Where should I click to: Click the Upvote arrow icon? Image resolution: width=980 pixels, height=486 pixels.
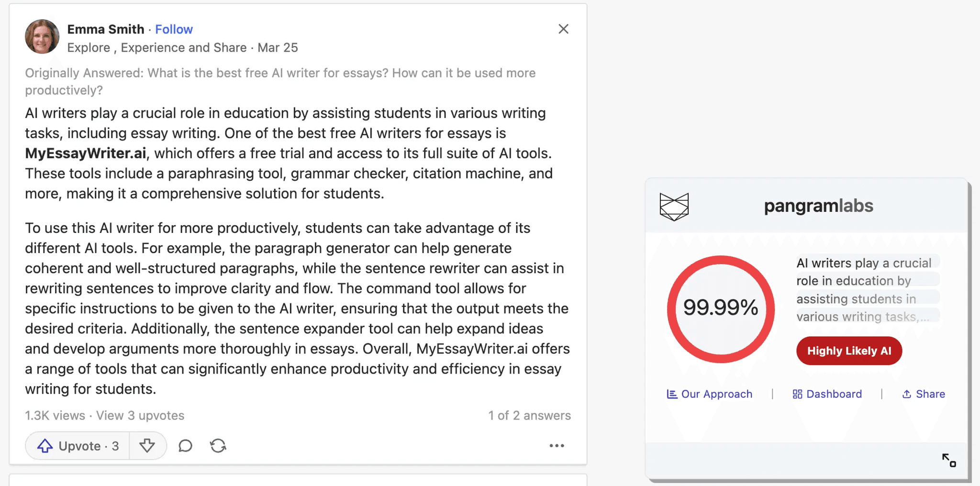pos(45,446)
